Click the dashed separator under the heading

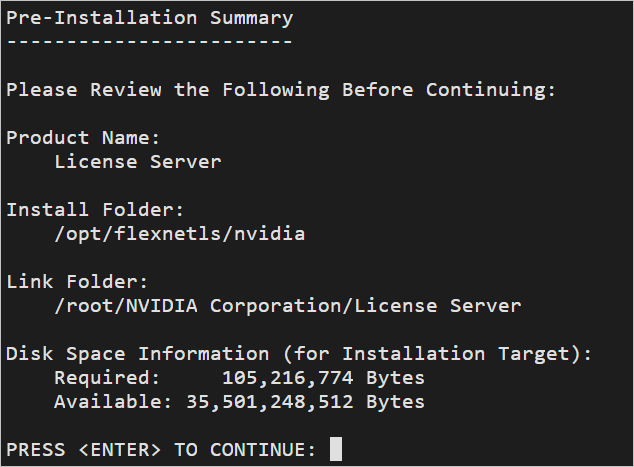(x=150, y=41)
